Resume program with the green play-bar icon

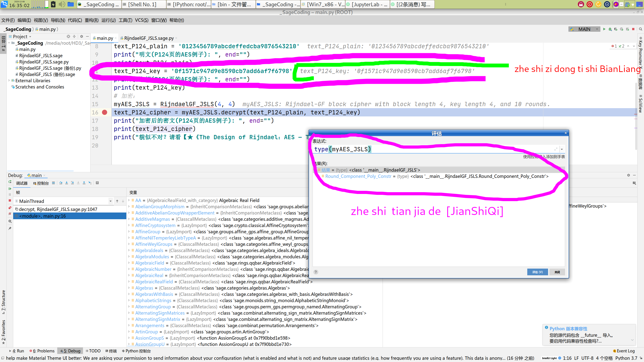point(10,189)
